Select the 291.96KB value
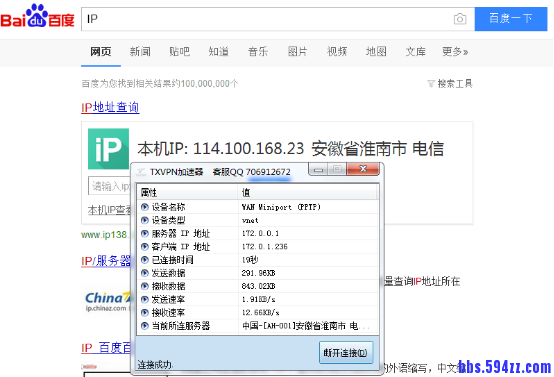 tap(259, 273)
